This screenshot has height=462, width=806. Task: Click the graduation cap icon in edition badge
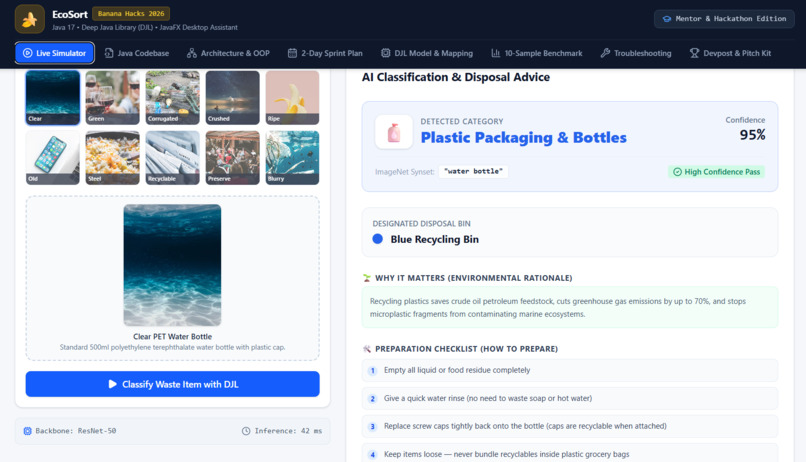click(667, 19)
